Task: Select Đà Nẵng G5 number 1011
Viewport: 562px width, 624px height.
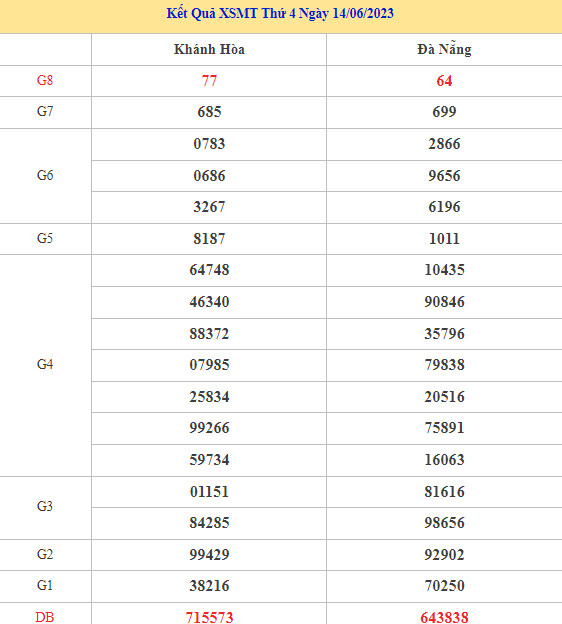Action: pyautogui.click(x=444, y=239)
